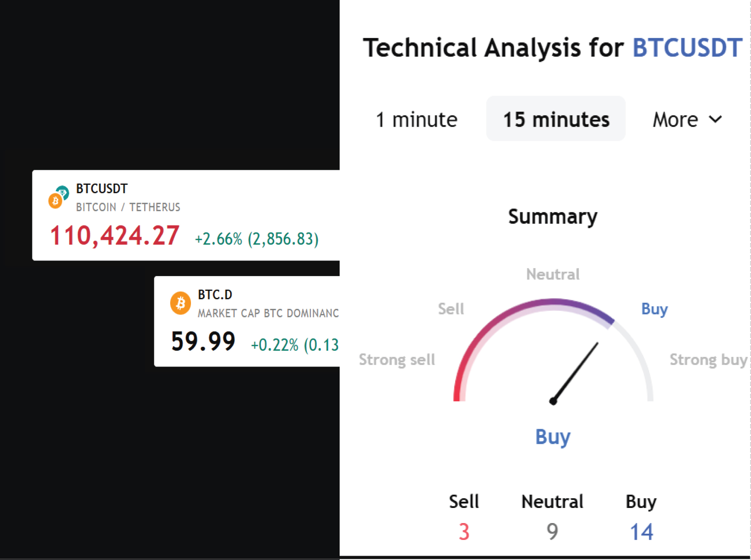This screenshot has width=751, height=560.
Task: Switch to the 1 minute timeframe tab
Action: click(416, 120)
